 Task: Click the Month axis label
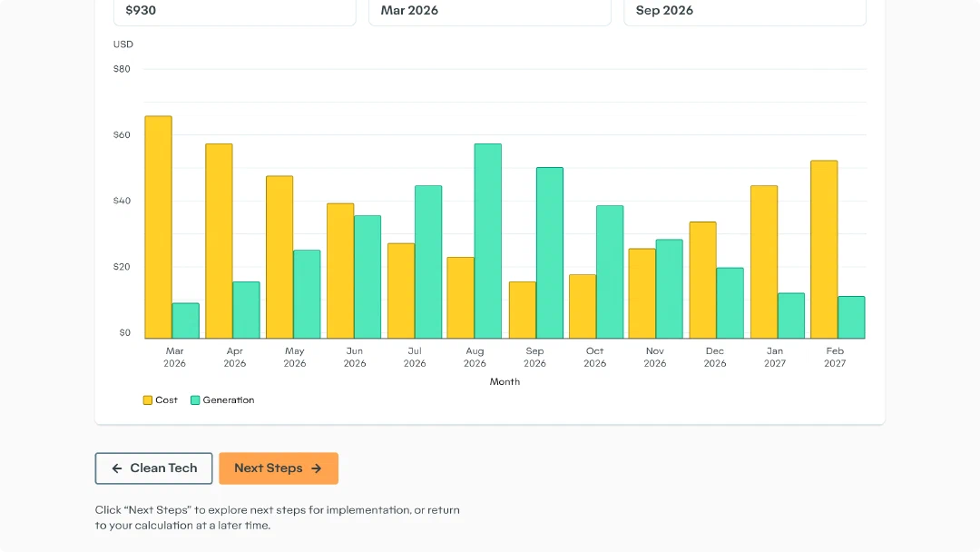pyautogui.click(x=505, y=381)
